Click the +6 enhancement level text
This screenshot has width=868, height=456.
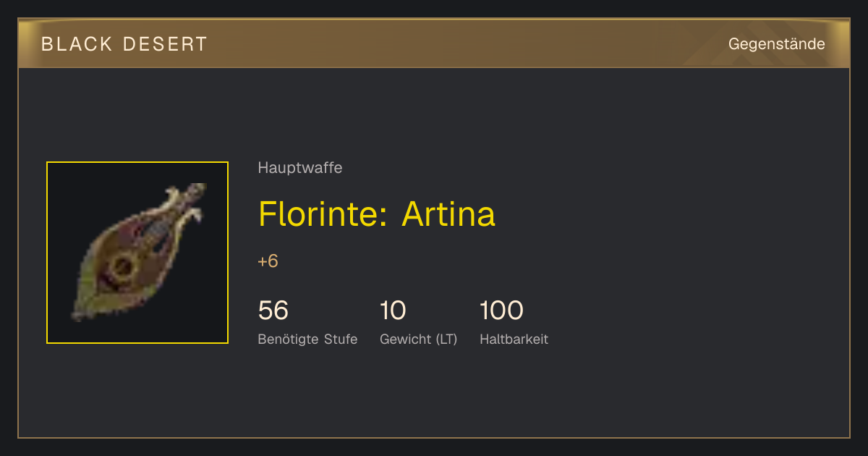[x=268, y=261]
